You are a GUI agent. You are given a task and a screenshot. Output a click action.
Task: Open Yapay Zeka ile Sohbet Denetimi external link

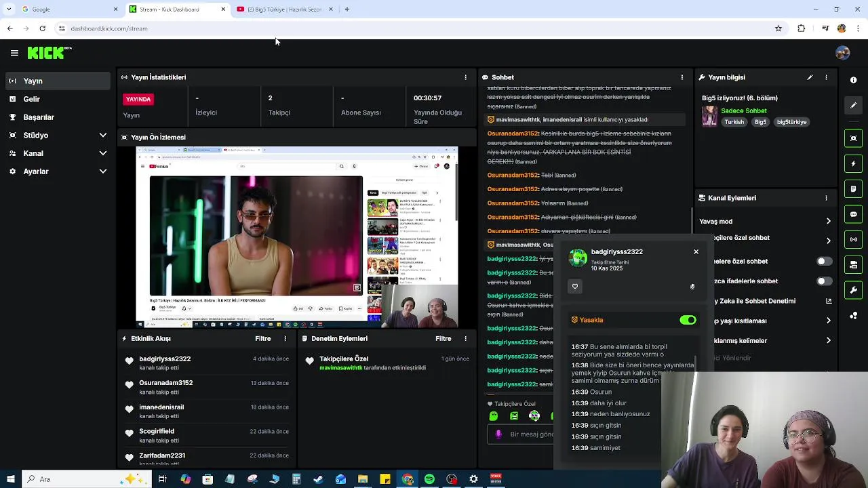tap(829, 301)
